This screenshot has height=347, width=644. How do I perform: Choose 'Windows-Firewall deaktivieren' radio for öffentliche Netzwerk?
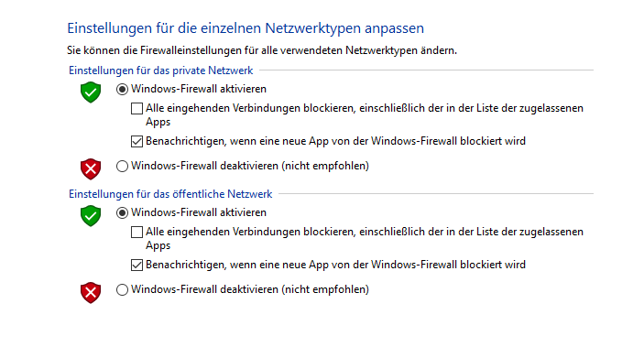coord(122,289)
